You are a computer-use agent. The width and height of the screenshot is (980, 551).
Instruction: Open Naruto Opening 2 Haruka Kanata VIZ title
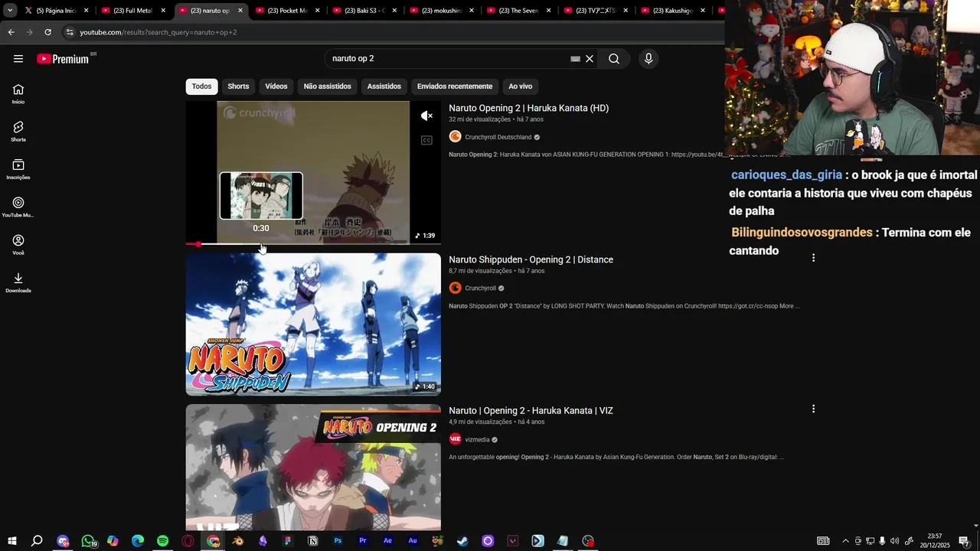pyautogui.click(x=531, y=410)
